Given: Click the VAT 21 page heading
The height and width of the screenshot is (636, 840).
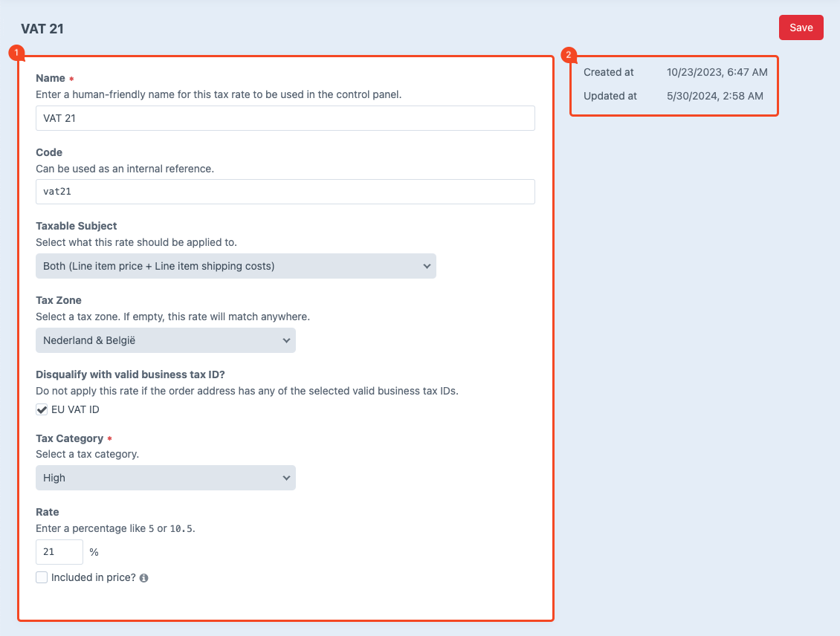Looking at the screenshot, I should coord(42,29).
